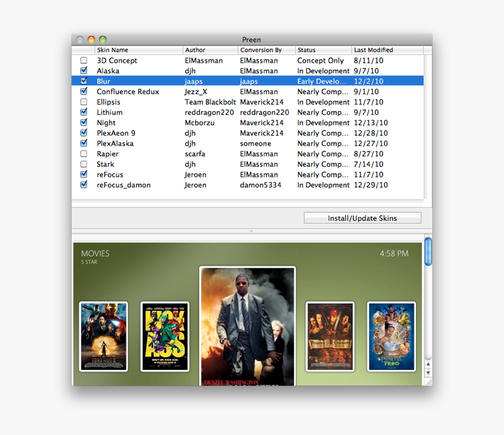Click the 8/11/10 date cell
504x435 pixels.
point(369,60)
